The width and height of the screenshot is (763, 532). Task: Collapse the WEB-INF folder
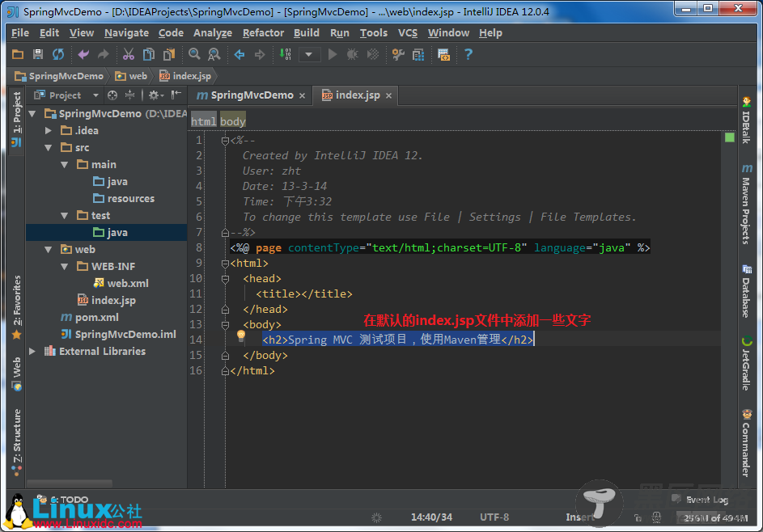(x=64, y=267)
